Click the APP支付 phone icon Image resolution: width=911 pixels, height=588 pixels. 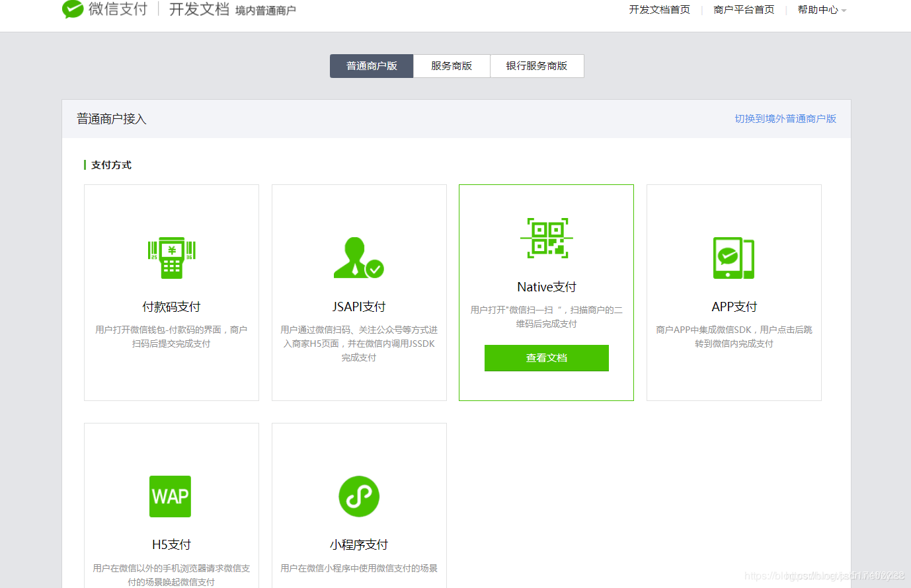tap(734, 258)
